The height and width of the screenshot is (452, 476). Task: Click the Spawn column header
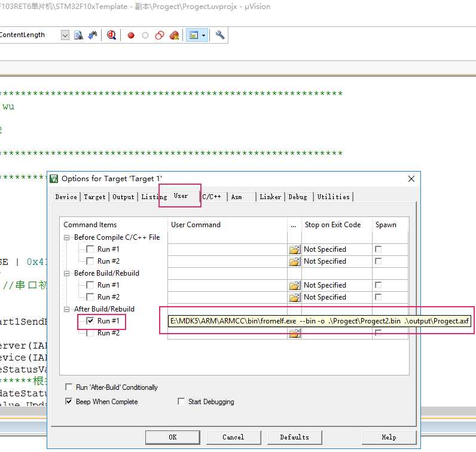[x=386, y=225]
